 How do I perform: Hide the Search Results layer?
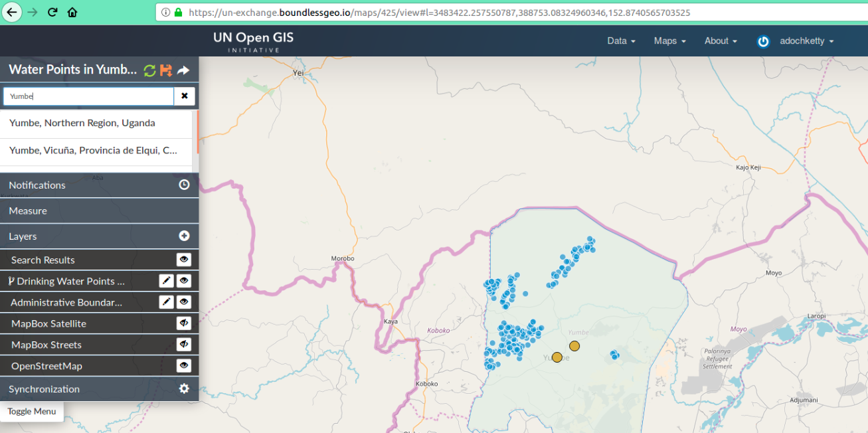click(x=184, y=260)
